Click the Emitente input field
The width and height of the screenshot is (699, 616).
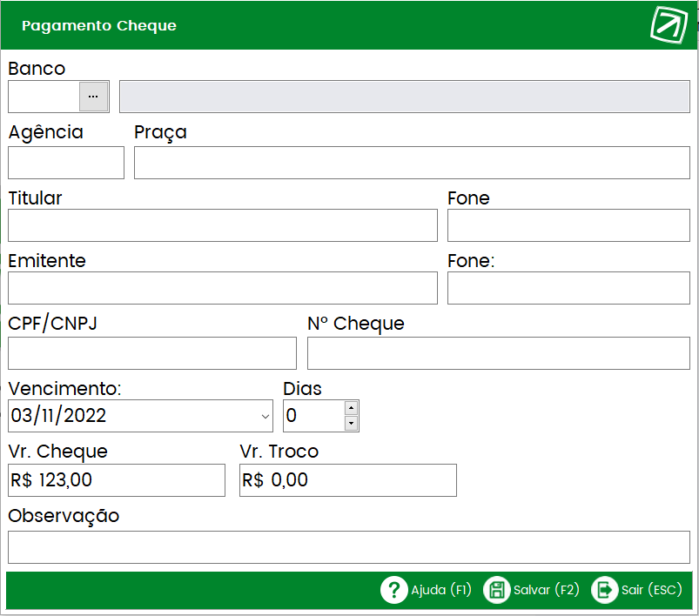pos(223,288)
